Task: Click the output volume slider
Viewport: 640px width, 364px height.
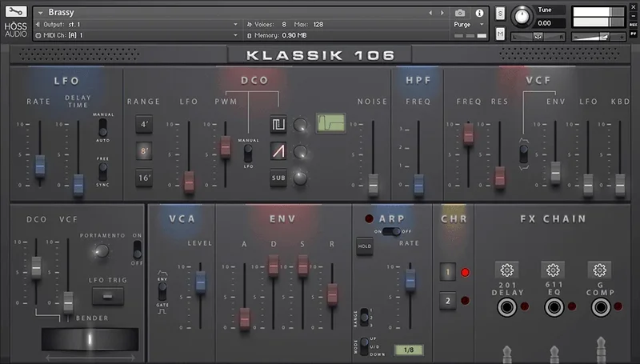Action: click(x=598, y=37)
